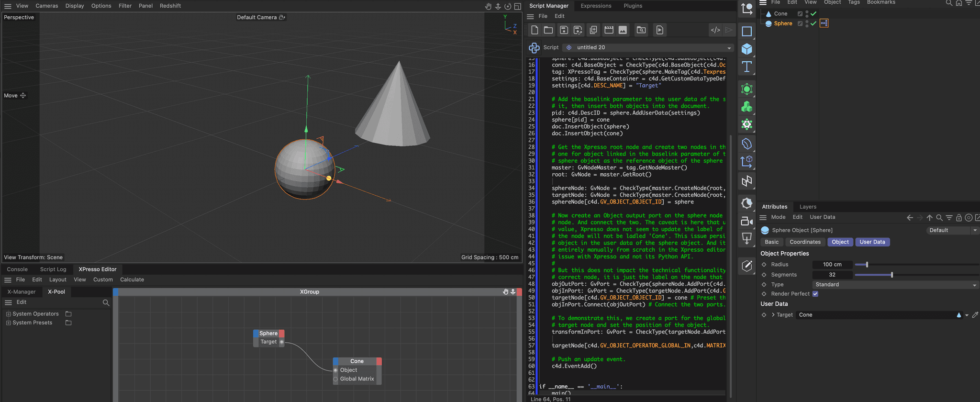Open the Script Manager hamburger menu
Screen dimensions: 980x402
click(530, 16)
